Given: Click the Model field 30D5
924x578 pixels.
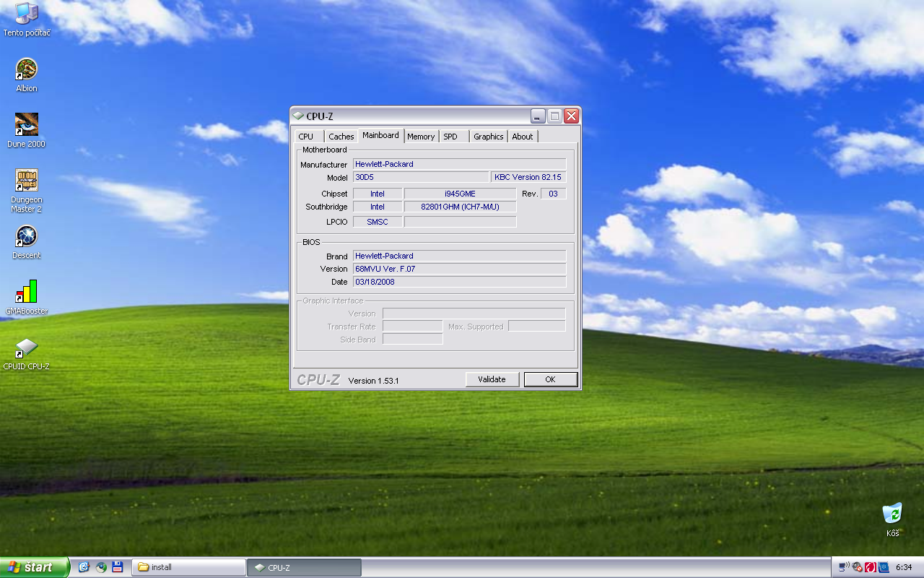Looking at the screenshot, I should 421,177.
